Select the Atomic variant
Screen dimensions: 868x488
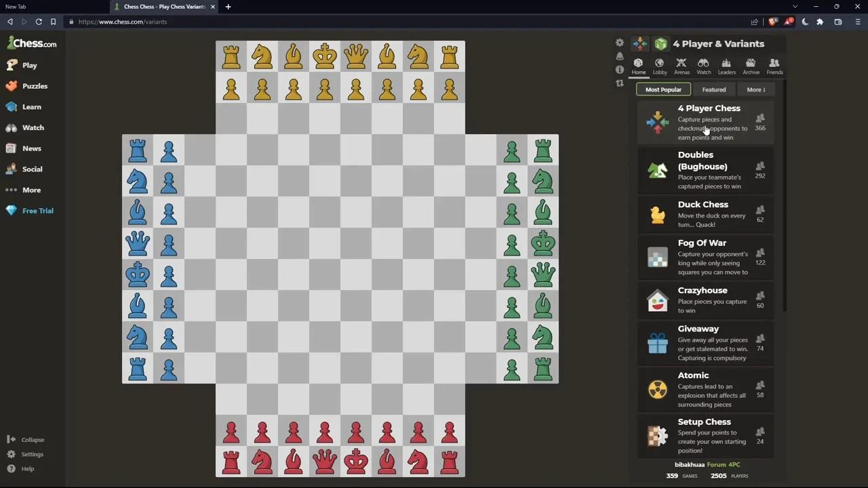click(x=705, y=390)
